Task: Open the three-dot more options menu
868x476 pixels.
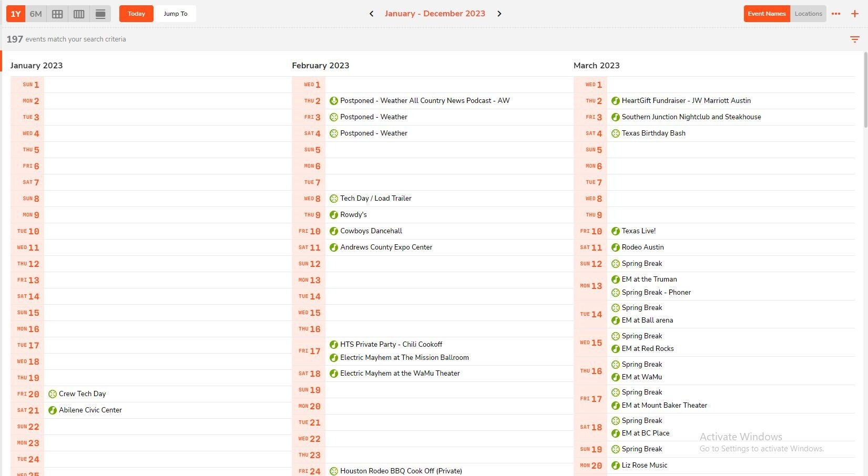Action: (x=836, y=14)
